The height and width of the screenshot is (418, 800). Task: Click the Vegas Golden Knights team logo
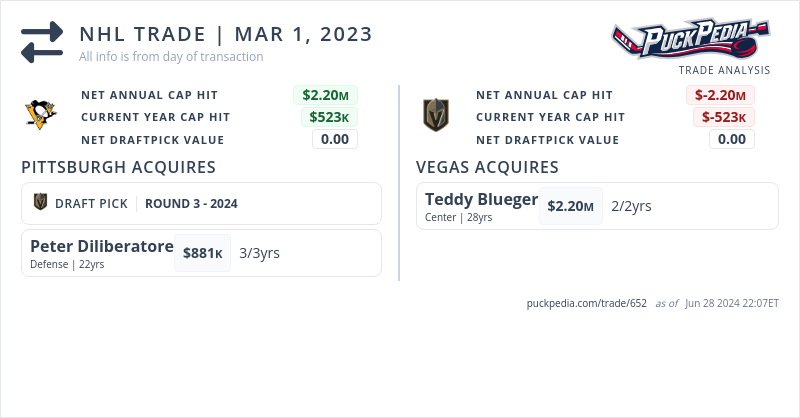[436, 115]
